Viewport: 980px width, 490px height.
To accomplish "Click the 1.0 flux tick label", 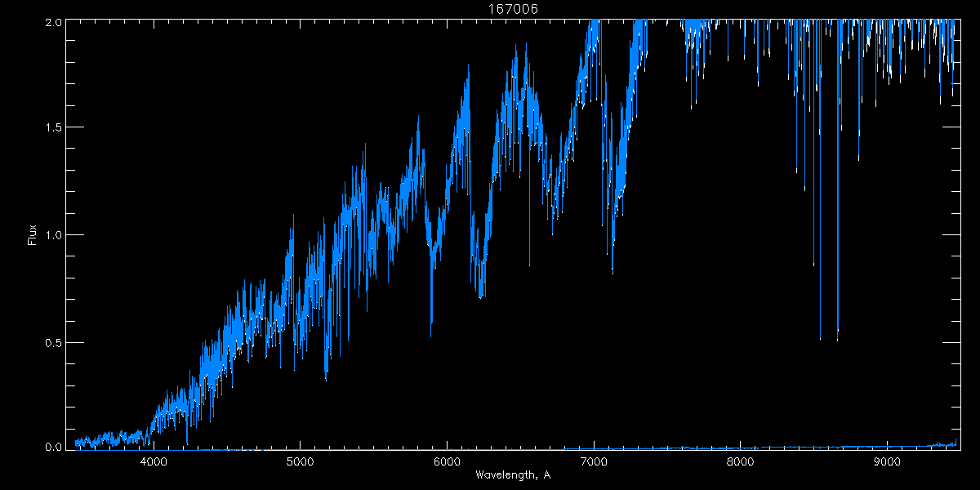I will (x=53, y=235).
